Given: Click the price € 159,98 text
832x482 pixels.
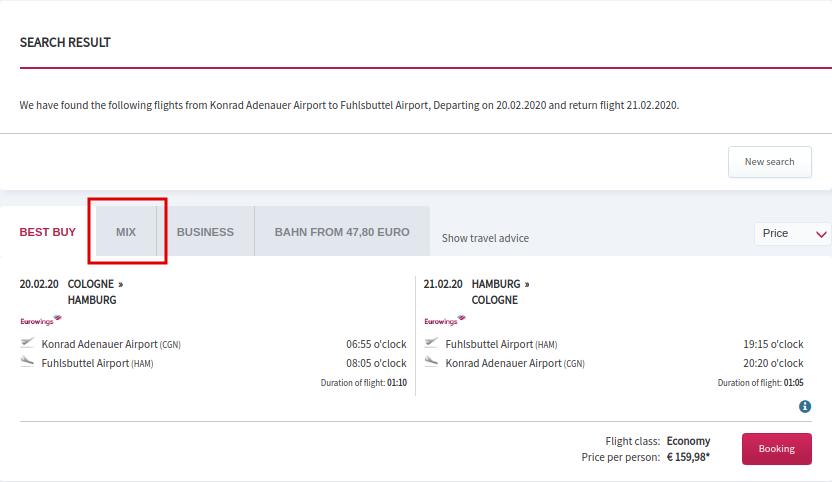Looking at the screenshot, I should (688, 457).
